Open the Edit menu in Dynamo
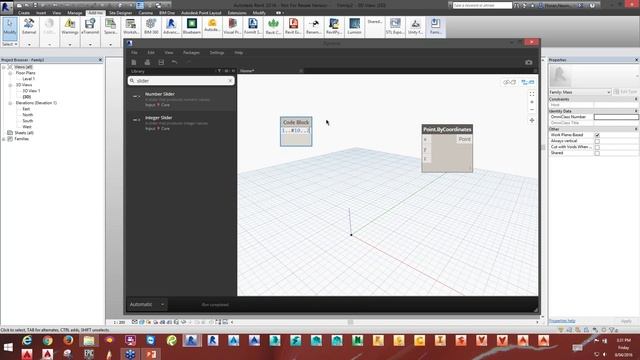 point(151,53)
